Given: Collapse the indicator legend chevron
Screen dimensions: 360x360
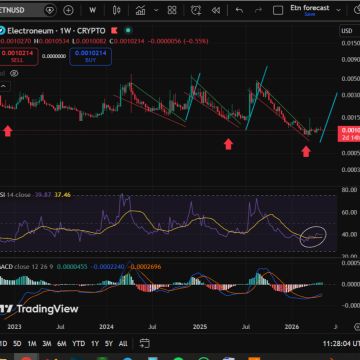Looking at the screenshot, I should (4, 86).
